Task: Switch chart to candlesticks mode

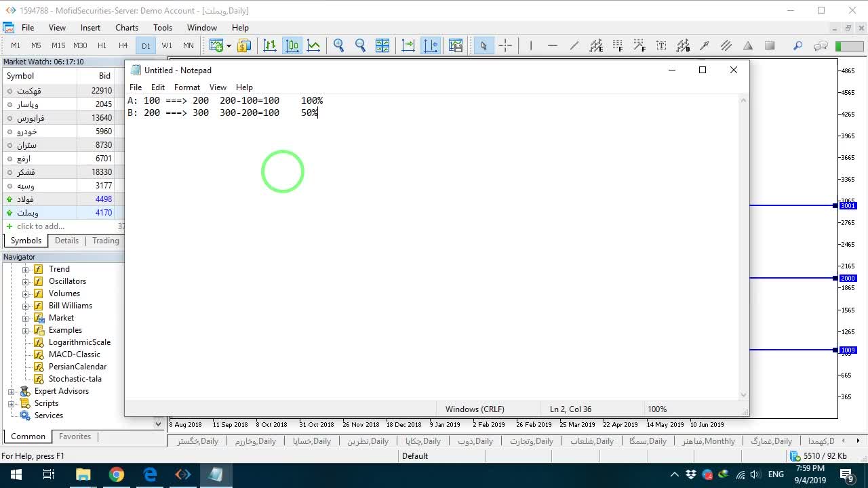Action: 292,45
